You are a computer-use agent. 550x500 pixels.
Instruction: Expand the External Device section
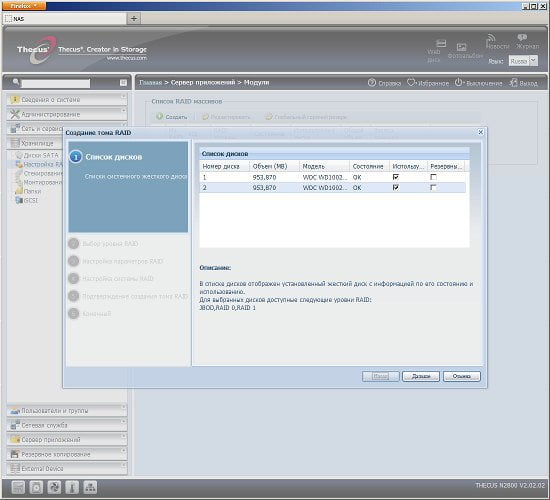[67, 468]
